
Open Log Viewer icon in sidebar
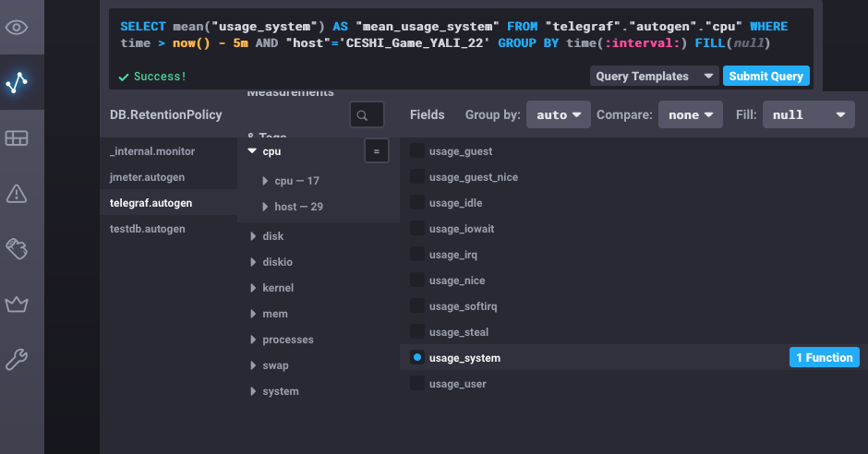point(17,248)
